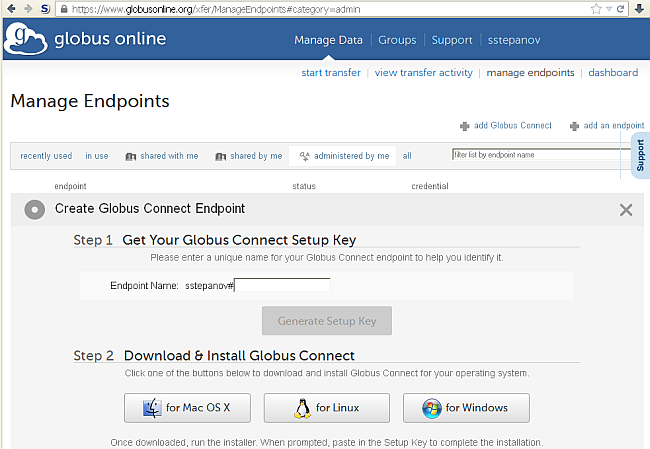Switch to the in use filter tab

pyautogui.click(x=97, y=156)
